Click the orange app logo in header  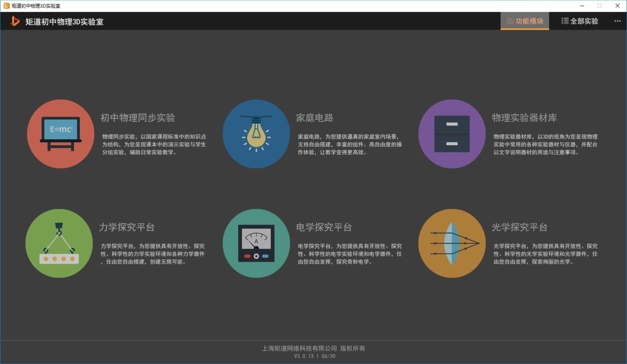[15, 21]
